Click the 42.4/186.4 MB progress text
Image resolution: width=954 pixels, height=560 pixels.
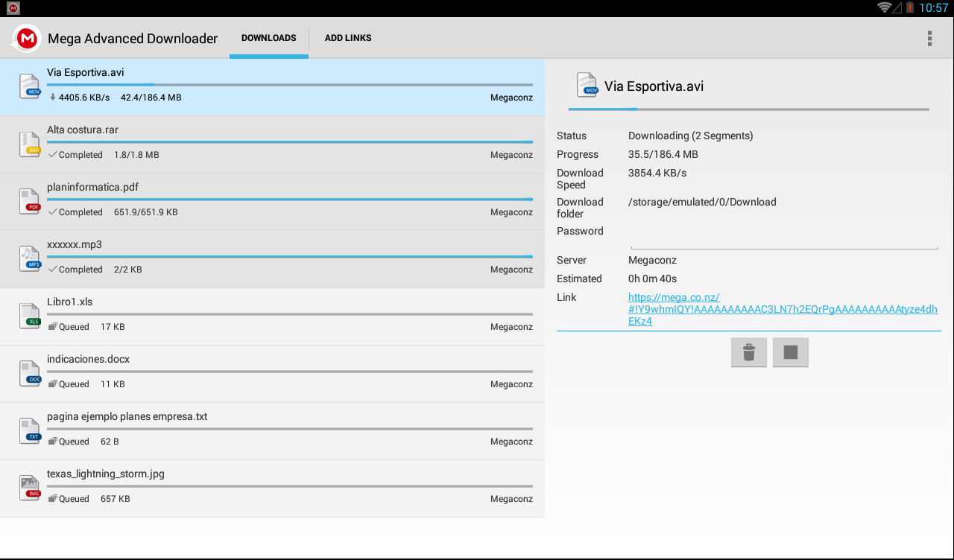[x=151, y=98]
